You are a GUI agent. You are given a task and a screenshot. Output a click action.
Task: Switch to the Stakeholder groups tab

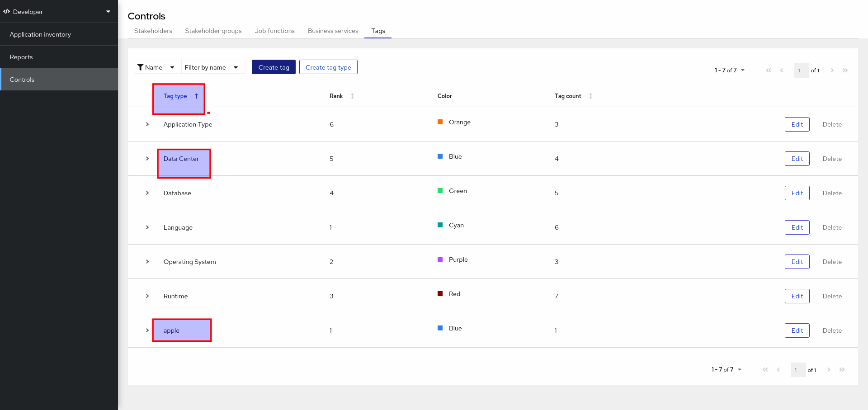coord(213,31)
